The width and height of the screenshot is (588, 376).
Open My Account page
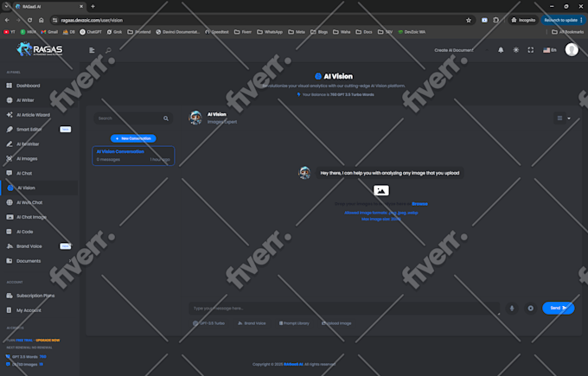click(x=29, y=310)
